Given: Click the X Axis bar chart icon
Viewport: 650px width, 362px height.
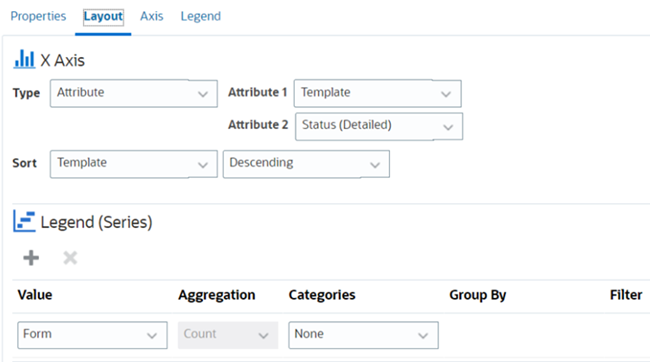Looking at the screenshot, I should point(24,59).
